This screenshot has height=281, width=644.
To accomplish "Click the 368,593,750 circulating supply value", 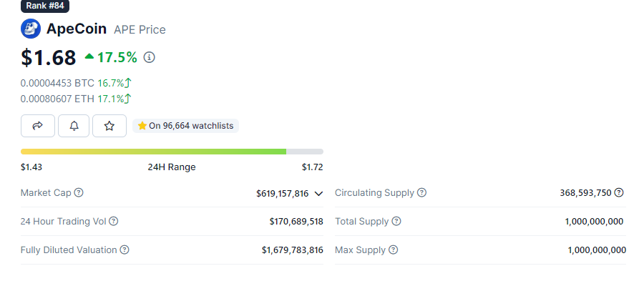I will pos(585,193).
